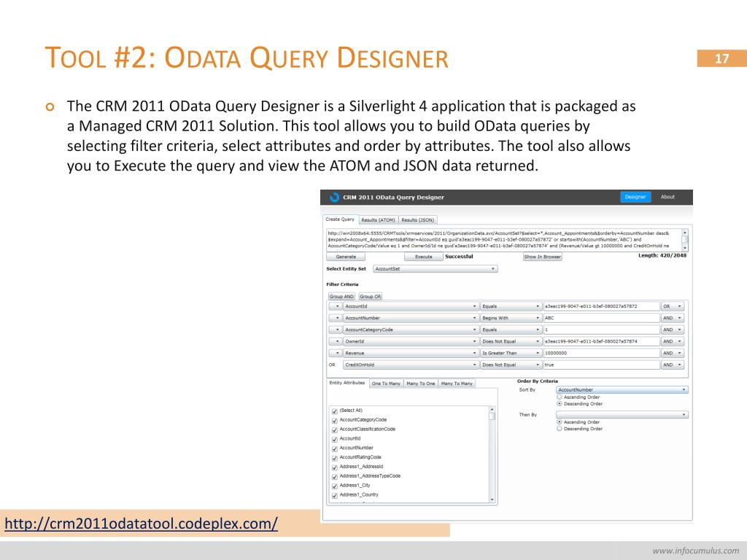
Task: Click the Execute button
Action: pos(424,257)
